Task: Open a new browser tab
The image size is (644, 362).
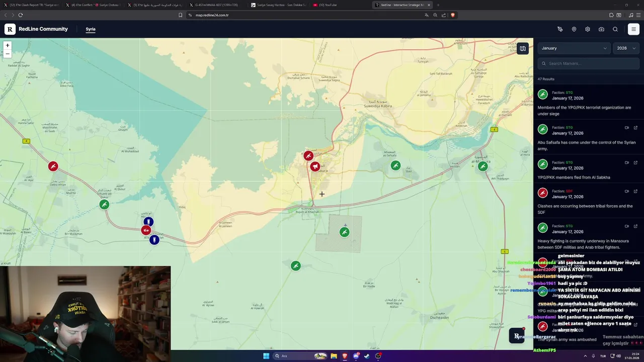Action: (438, 5)
